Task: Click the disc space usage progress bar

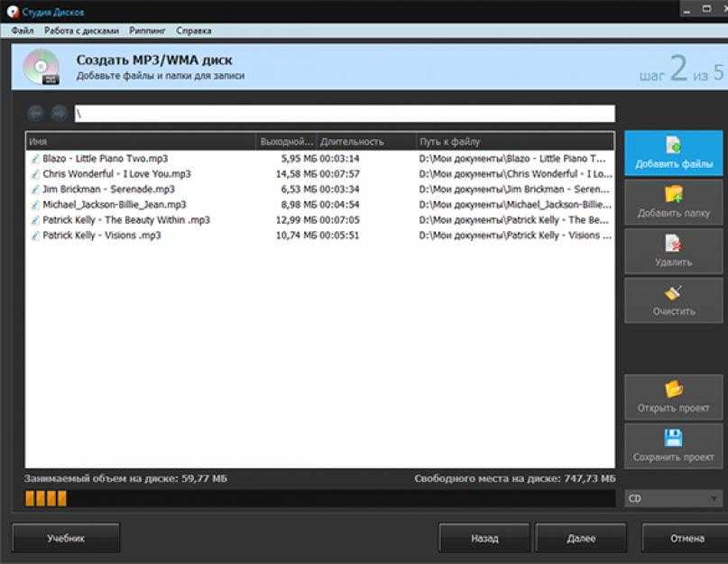Action: point(320,498)
